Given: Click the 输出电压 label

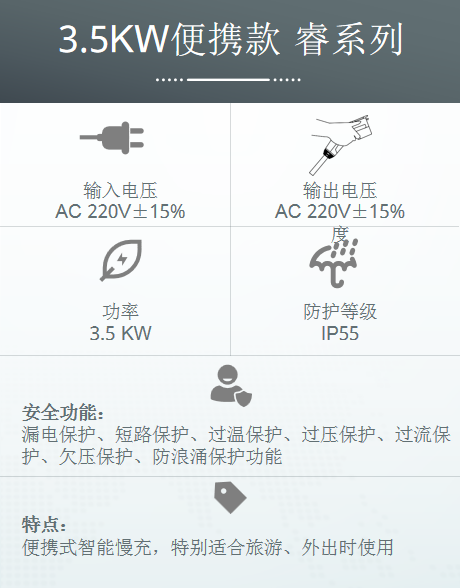Looking at the screenshot, I should 340,190.
